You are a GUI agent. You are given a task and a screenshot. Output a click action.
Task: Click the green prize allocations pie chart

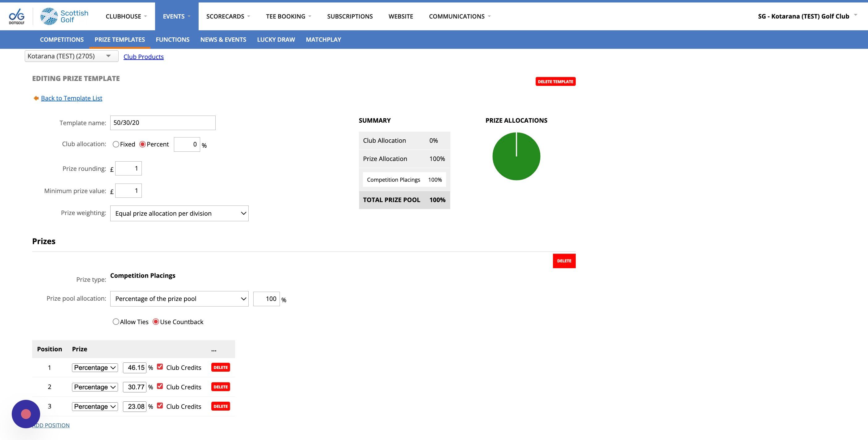point(516,156)
